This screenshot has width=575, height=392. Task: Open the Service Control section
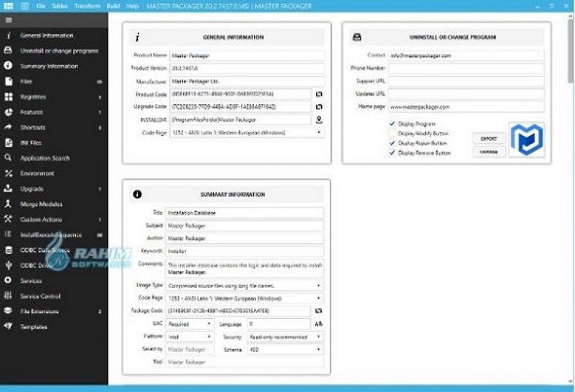[x=54, y=296]
